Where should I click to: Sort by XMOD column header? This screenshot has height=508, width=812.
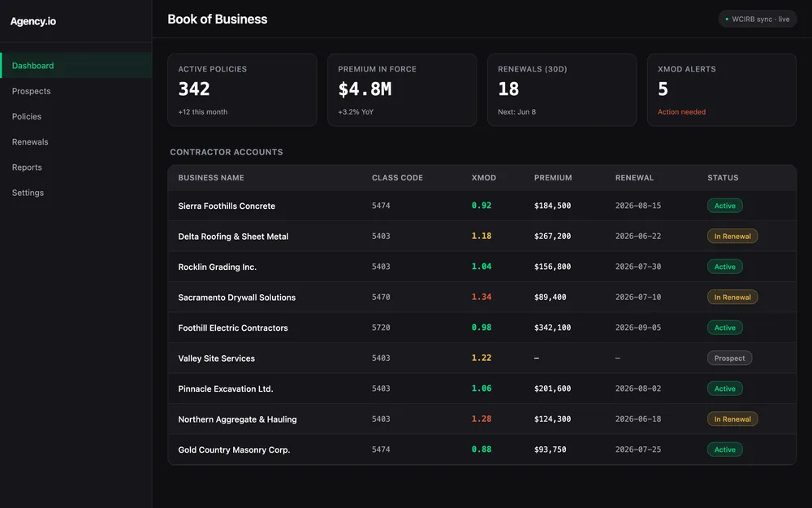point(484,178)
